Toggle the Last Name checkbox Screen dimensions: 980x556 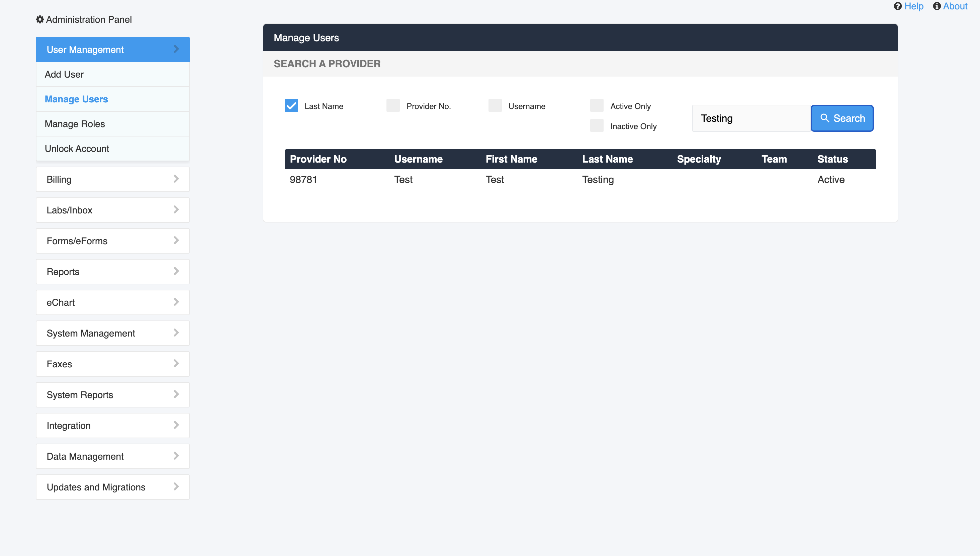tap(291, 105)
